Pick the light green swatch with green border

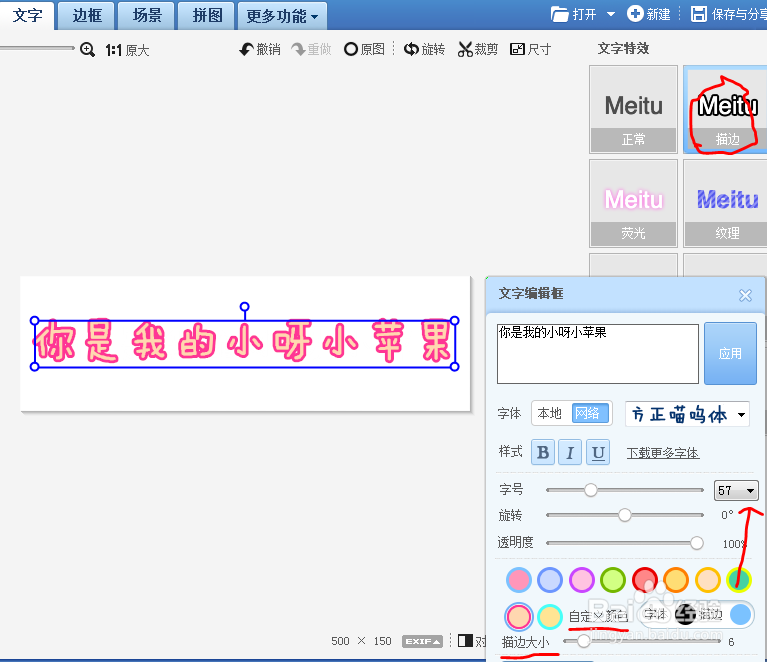[x=613, y=580]
